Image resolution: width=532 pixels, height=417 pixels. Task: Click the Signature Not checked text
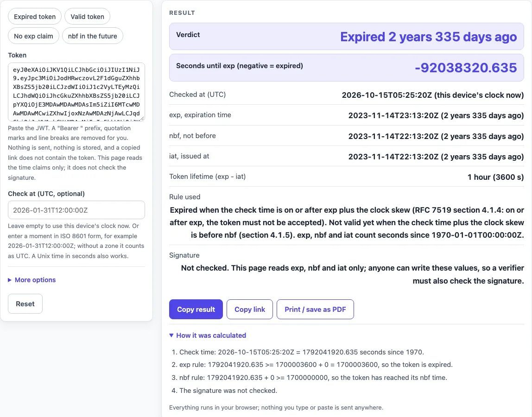pyautogui.click(x=353, y=274)
